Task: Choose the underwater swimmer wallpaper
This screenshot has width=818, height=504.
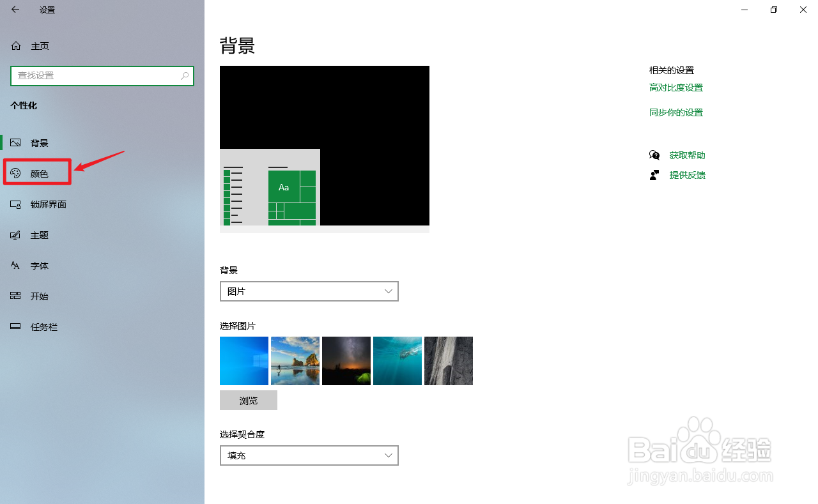Action: click(x=397, y=361)
